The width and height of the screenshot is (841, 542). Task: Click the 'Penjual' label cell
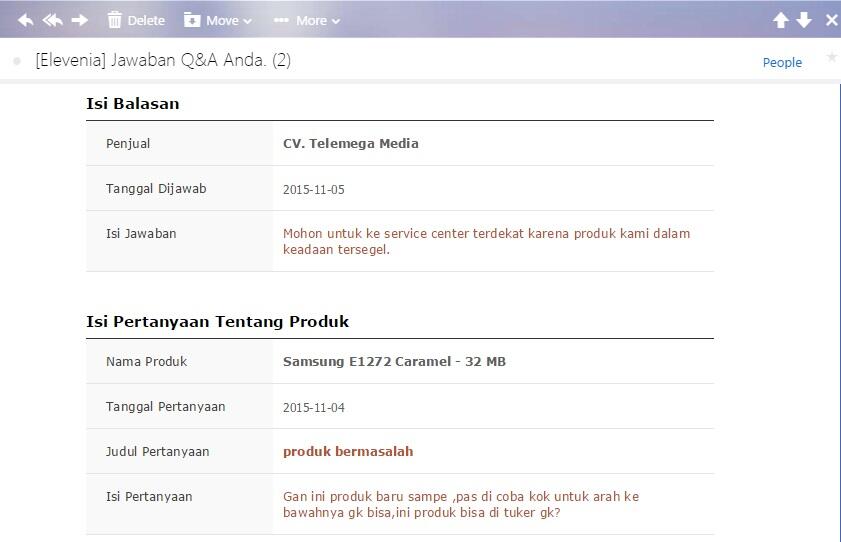pos(180,144)
